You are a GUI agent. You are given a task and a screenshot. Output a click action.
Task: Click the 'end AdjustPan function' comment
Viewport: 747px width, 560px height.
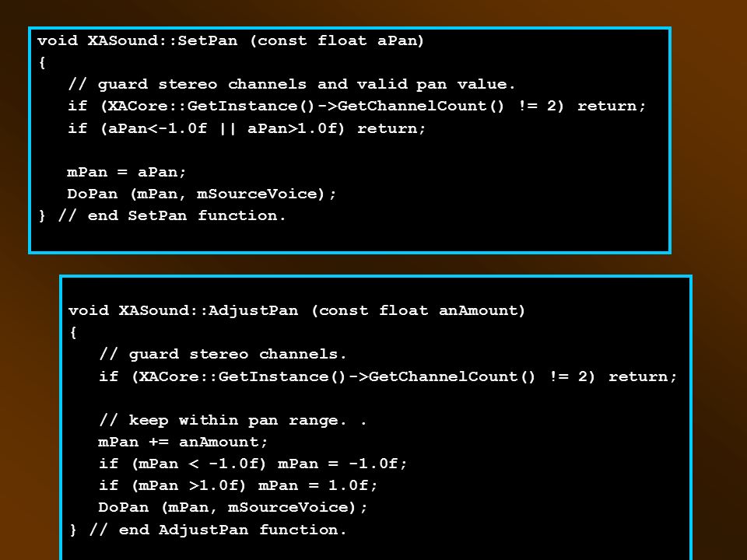(x=218, y=530)
